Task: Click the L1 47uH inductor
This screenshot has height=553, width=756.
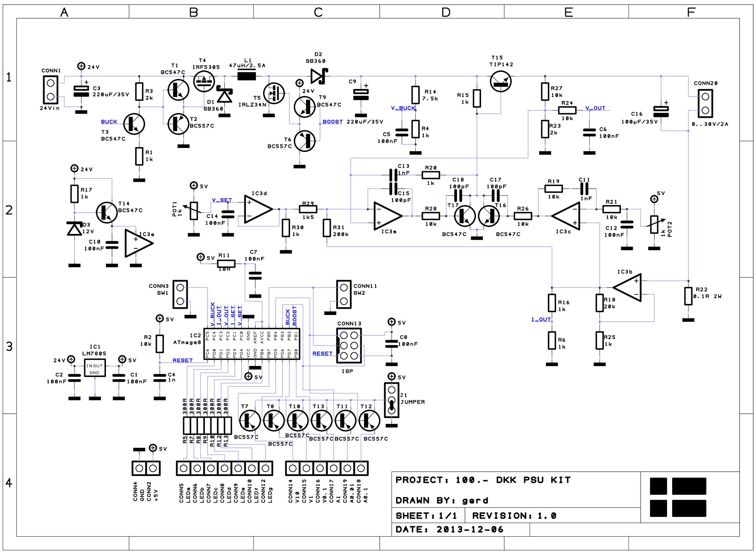Action: tap(246, 76)
